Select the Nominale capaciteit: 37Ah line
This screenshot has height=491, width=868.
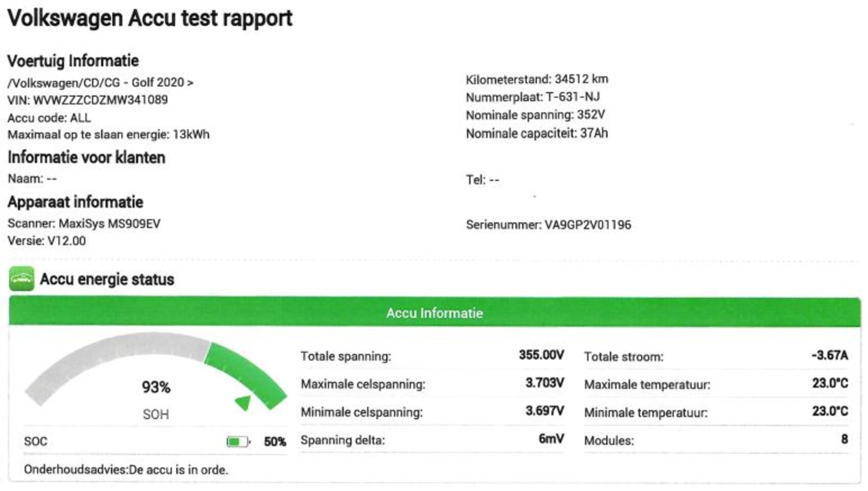tap(537, 133)
